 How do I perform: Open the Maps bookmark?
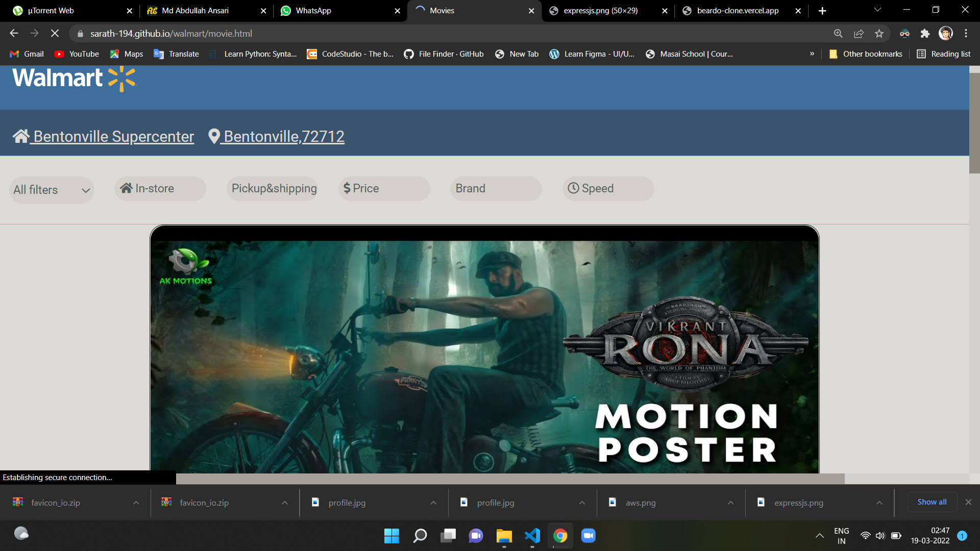point(127,54)
